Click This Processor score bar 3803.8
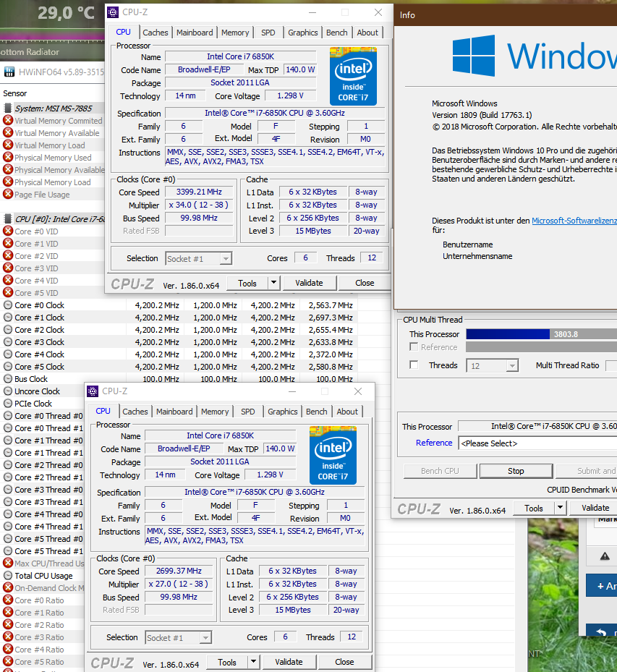Image resolution: width=617 pixels, height=672 pixels. coord(542,334)
